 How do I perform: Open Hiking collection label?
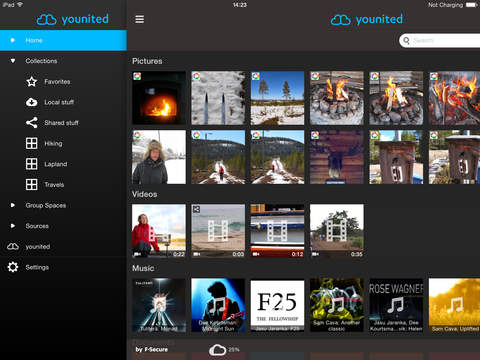pyautogui.click(x=53, y=144)
